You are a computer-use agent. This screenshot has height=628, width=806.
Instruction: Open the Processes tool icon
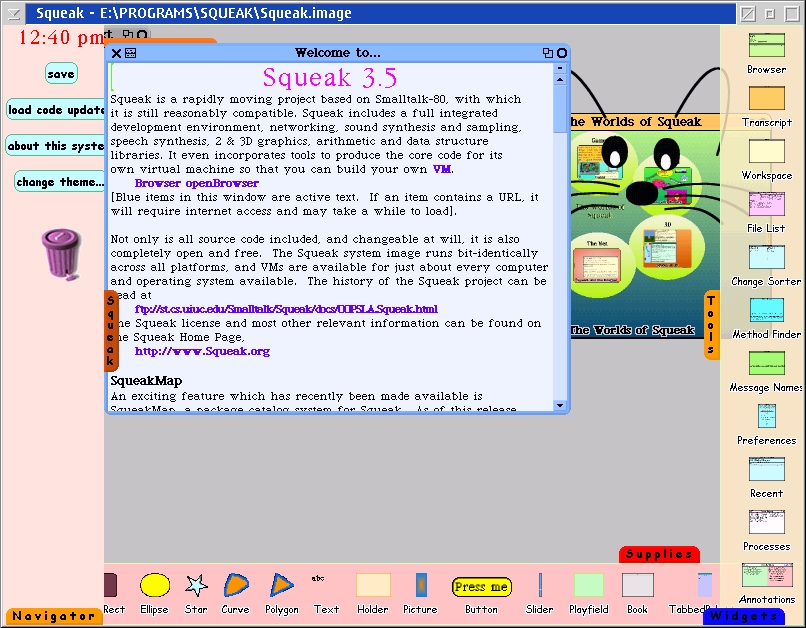(766, 522)
